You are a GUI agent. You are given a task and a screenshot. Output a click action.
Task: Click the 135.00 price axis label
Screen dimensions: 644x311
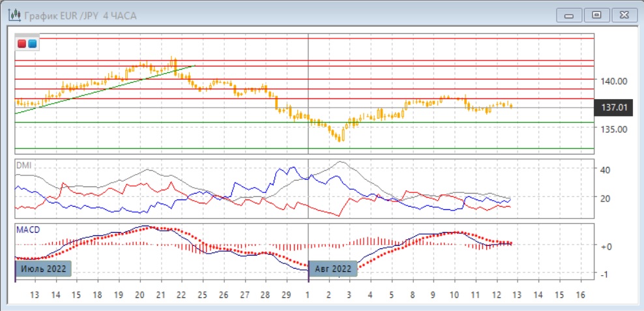coord(614,129)
